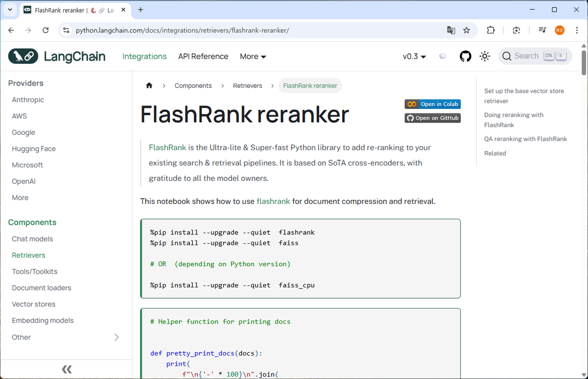Open the GitHub repository icon
The width and height of the screenshot is (588, 379).
(465, 56)
